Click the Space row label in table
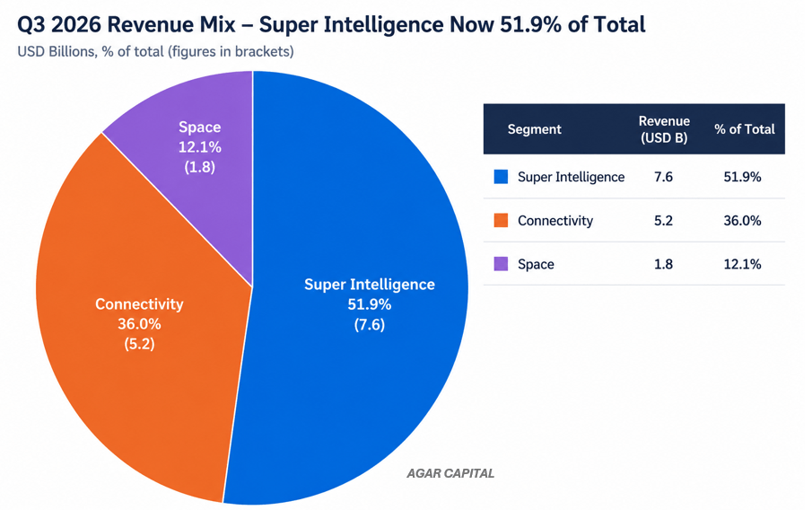The image size is (812, 510). point(536,264)
